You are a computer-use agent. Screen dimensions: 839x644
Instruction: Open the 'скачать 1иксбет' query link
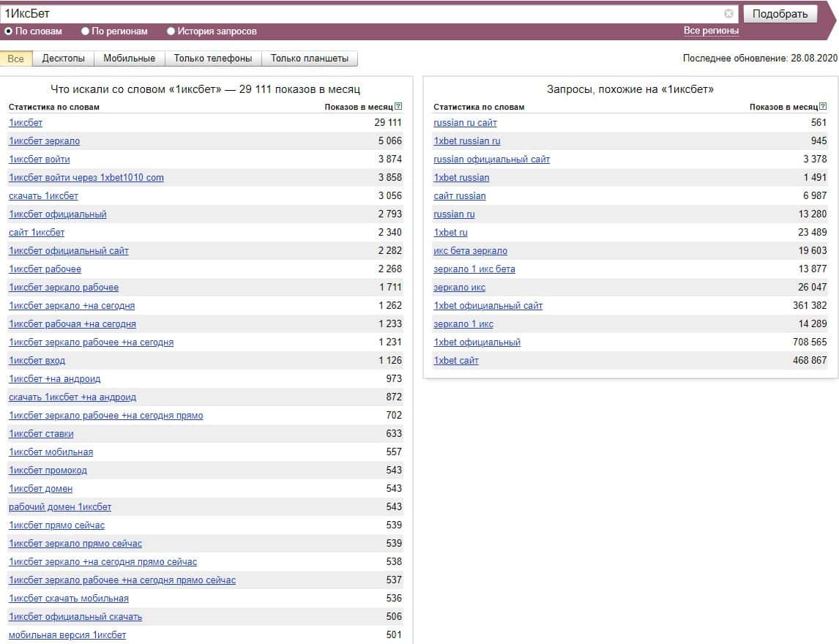[43, 196]
